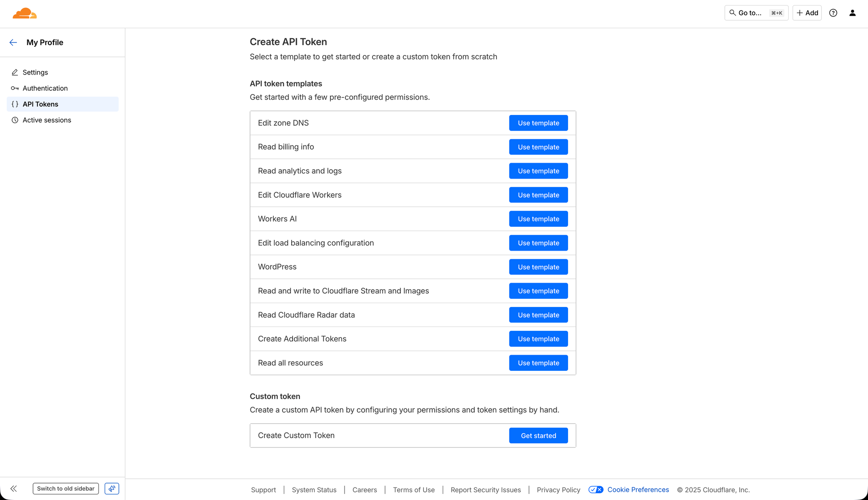Image resolution: width=868 pixels, height=500 pixels.
Task: Click the back arrow beside My Profile
Action: pos(13,42)
